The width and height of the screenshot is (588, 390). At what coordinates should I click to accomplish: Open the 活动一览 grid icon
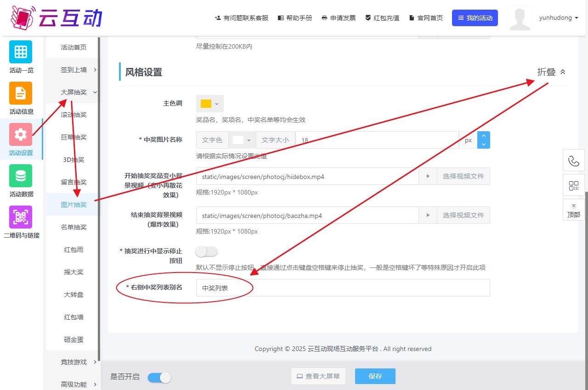(x=21, y=52)
